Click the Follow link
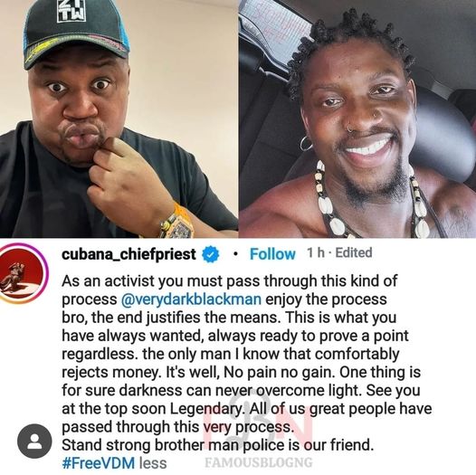 (x=272, y=253)
